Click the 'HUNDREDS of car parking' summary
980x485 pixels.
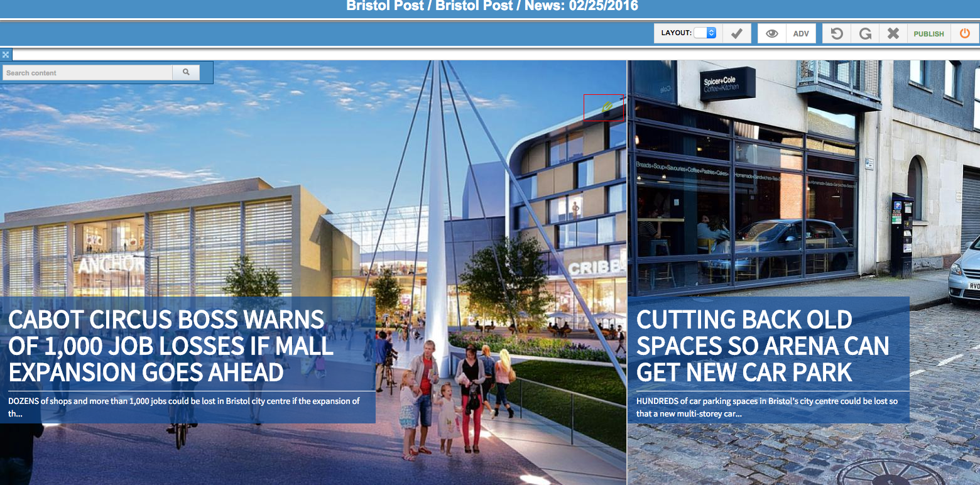[x=766, y=407]
